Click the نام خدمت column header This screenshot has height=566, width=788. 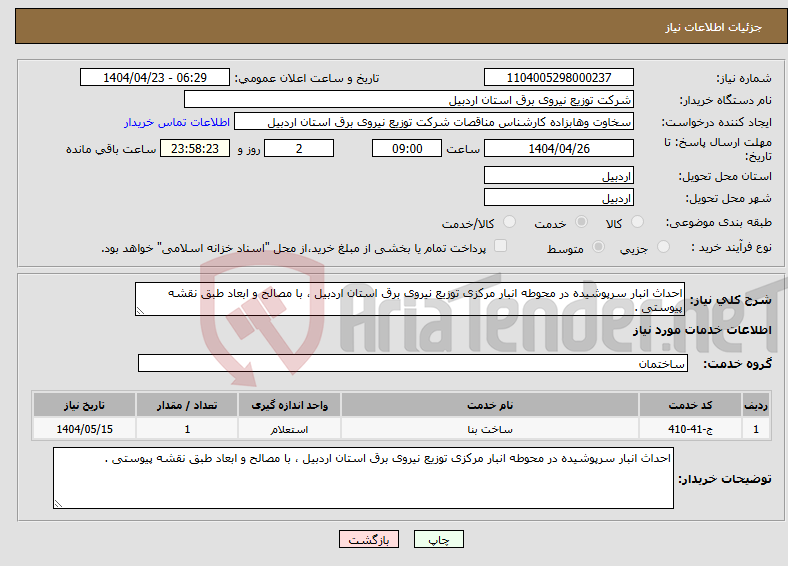[x=490, y=405]
